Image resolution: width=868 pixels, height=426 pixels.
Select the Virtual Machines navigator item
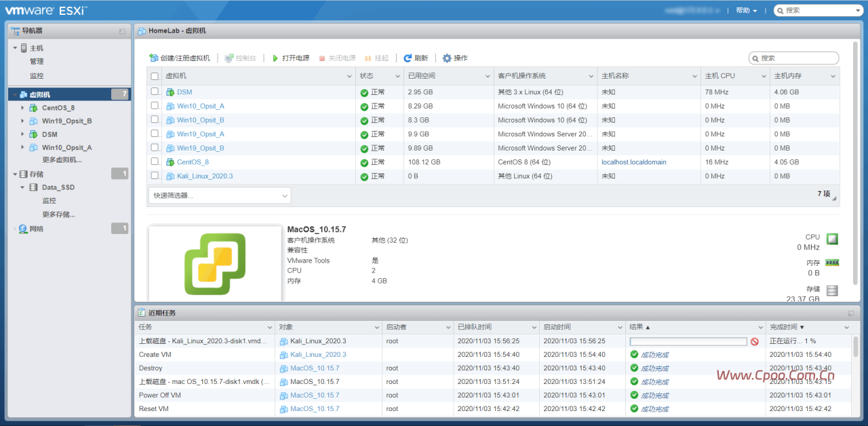(69, 94)
